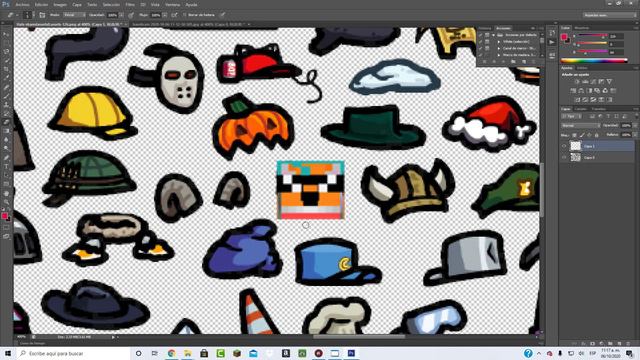Select the Lasso tool

[x=6, y=52]
